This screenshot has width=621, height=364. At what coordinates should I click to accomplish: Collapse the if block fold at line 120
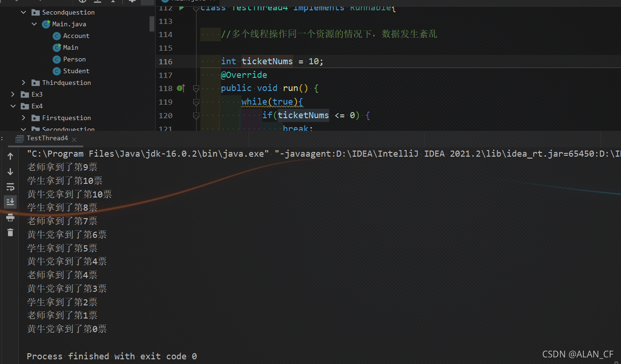[196, 115]
